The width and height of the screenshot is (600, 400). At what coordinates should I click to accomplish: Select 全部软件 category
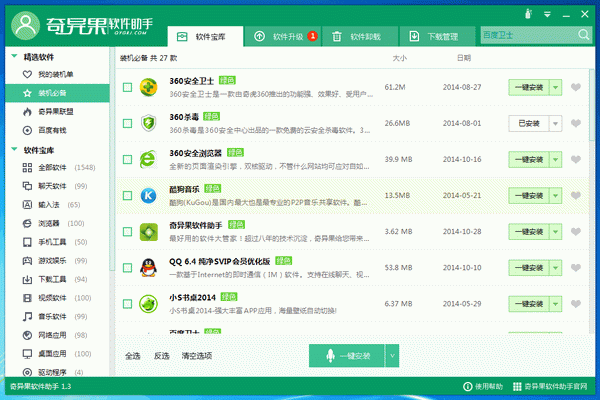[57, 167]
